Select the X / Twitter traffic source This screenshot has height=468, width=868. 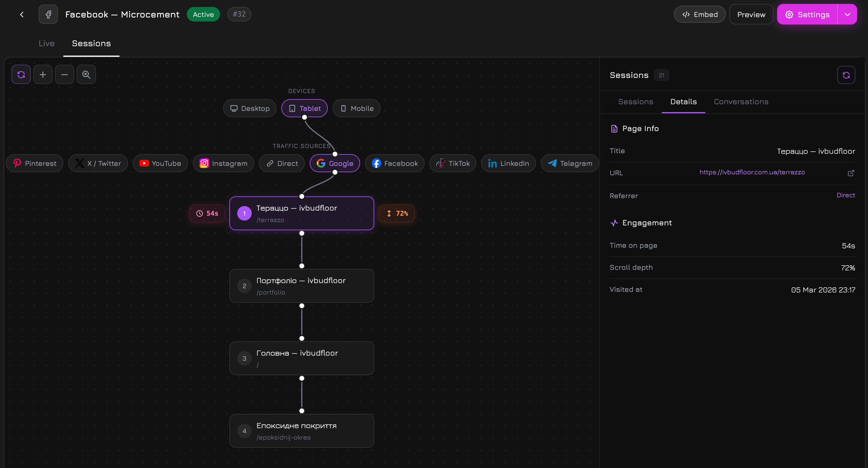tap(98, 163)
